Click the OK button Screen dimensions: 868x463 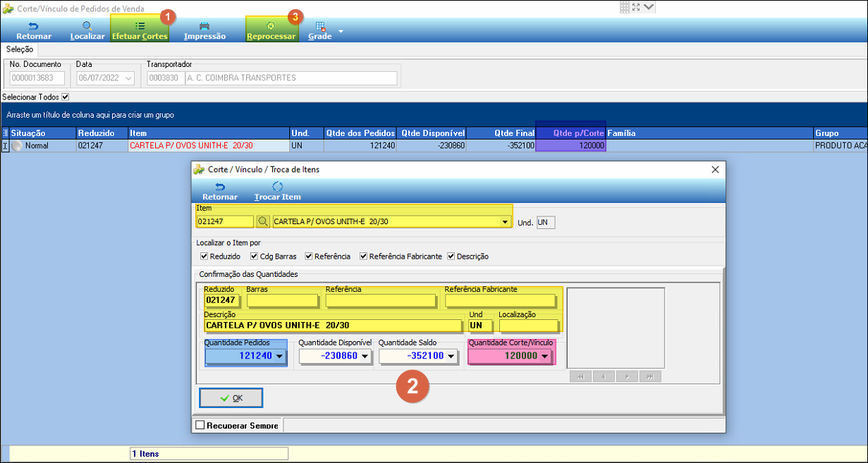231,398
